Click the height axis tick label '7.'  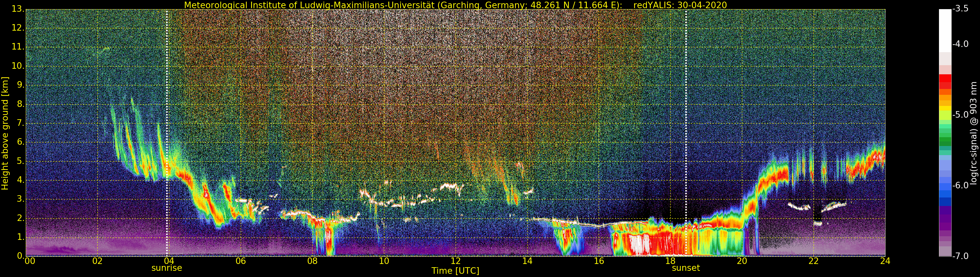tap(21, 123)
